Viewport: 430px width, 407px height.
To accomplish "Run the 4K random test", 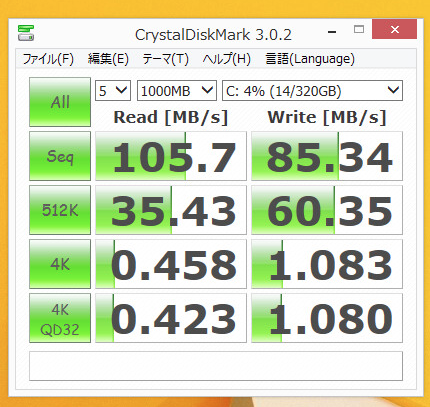I will 60,264.
